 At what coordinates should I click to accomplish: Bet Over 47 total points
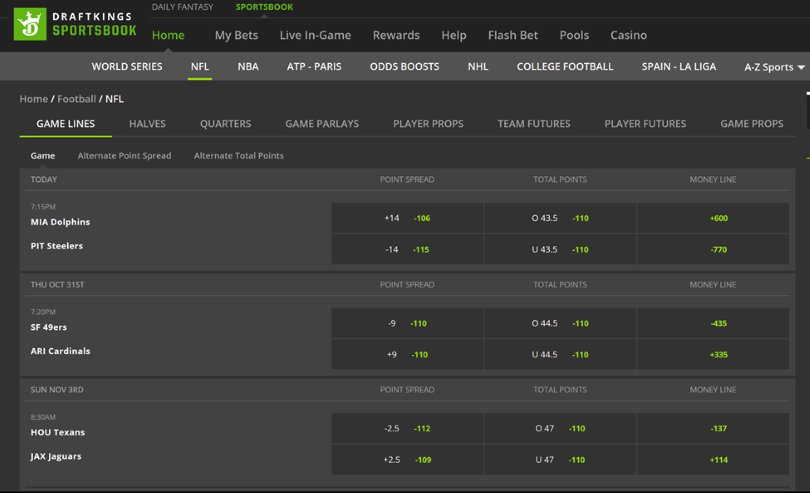point(560,428)
